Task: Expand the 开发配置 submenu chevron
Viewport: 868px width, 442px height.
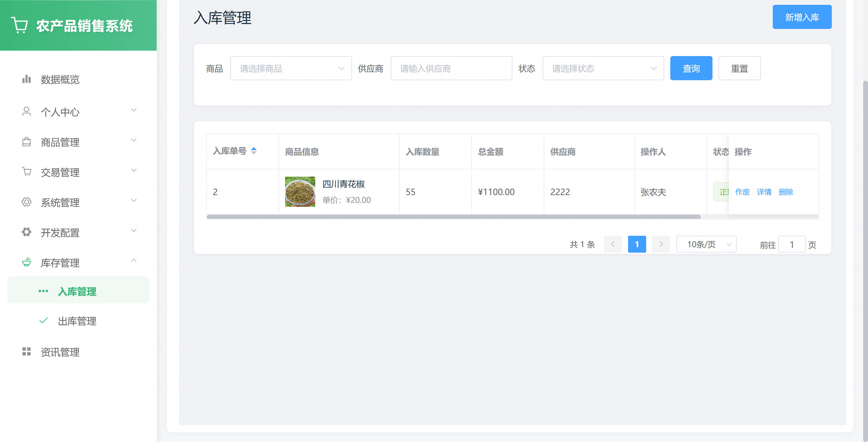Action: 134,231
